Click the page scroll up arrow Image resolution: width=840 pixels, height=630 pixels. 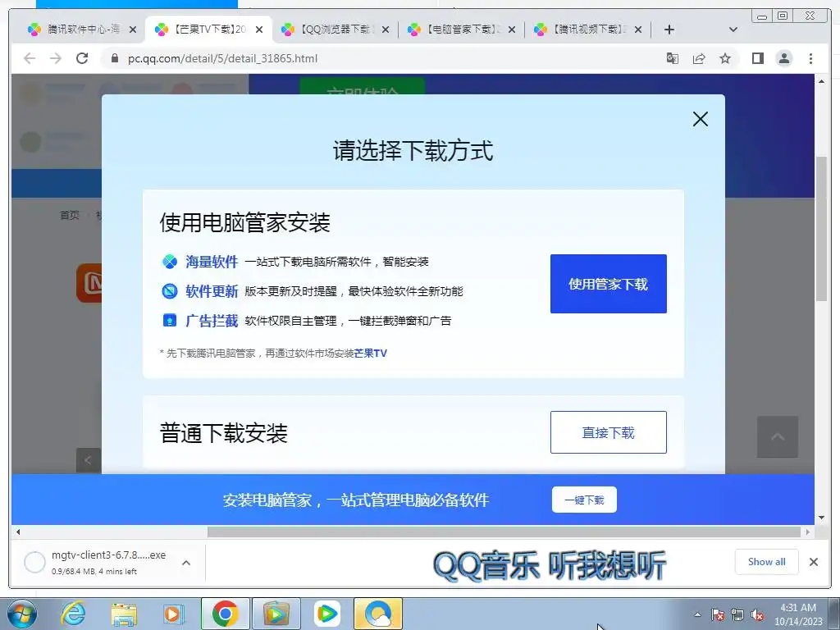(x=821, y=81)
